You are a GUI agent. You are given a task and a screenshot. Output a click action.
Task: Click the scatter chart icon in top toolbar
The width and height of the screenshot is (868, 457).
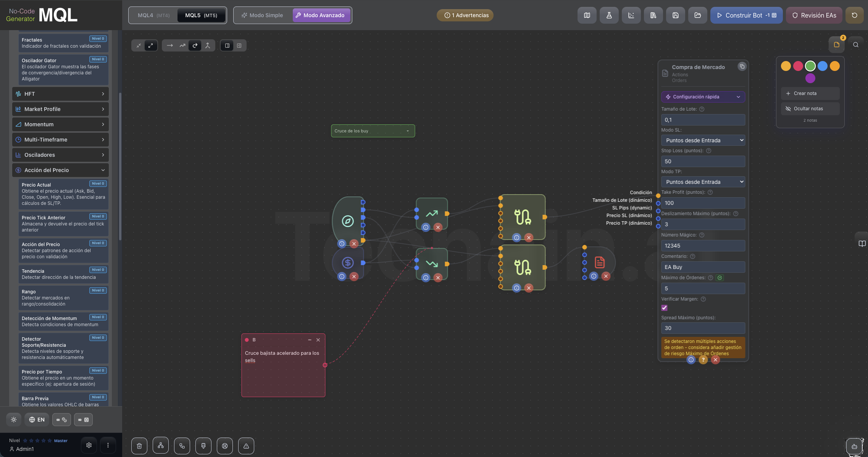(x=631, y=15)
